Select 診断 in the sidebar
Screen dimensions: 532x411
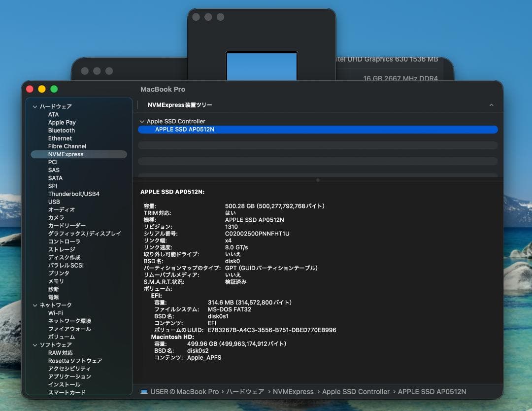[53, 289]
